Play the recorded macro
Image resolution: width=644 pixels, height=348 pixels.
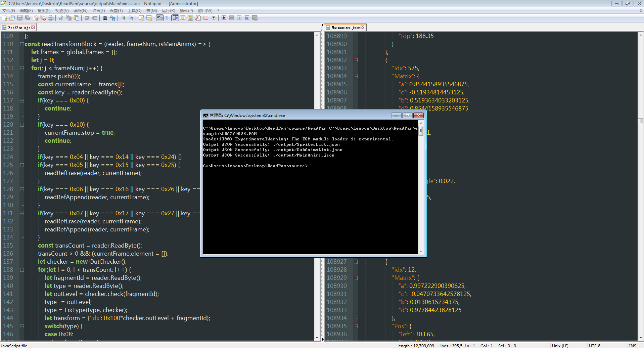coord(239,18)
